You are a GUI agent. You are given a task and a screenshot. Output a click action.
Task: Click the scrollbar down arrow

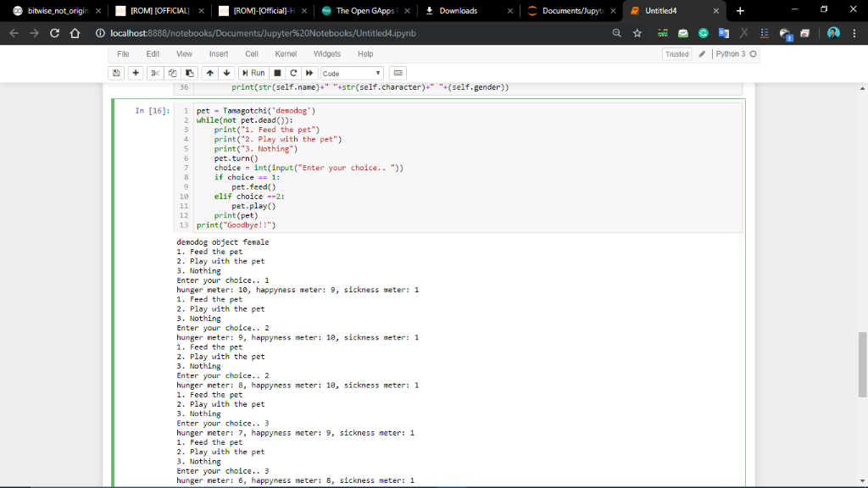coord(862,481)
